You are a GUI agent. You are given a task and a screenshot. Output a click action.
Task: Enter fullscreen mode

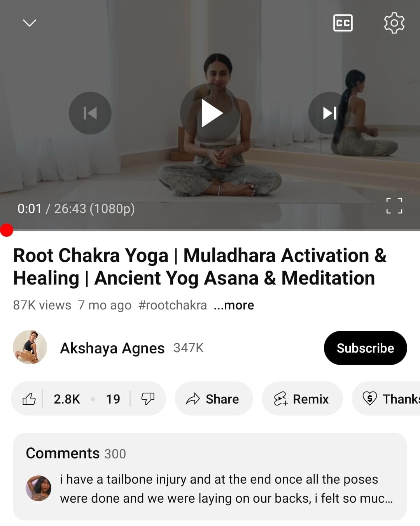(394, 206)
